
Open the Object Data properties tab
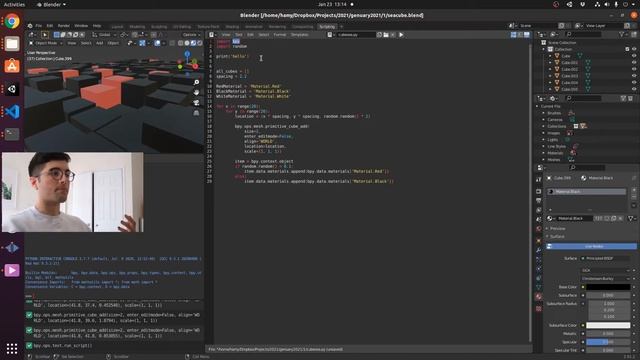pyautogui.click(x=539, y=287)
